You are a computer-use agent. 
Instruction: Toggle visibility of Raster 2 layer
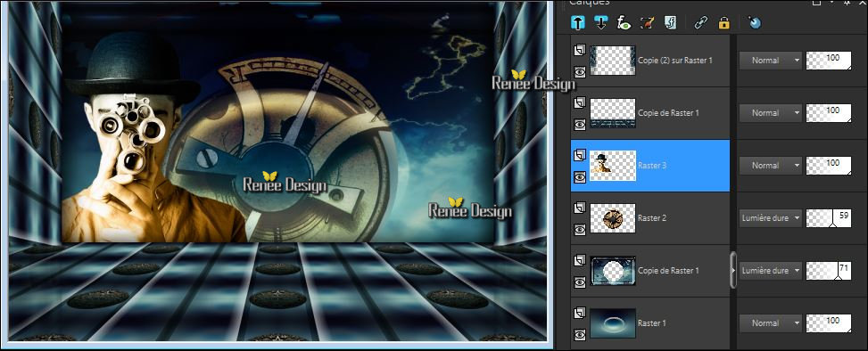click(580, 229)
